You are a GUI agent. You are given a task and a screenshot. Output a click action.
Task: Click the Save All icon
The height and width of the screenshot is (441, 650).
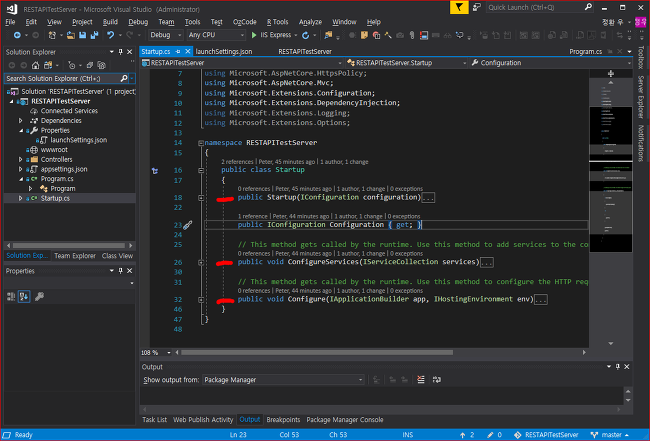click(95, 35)
